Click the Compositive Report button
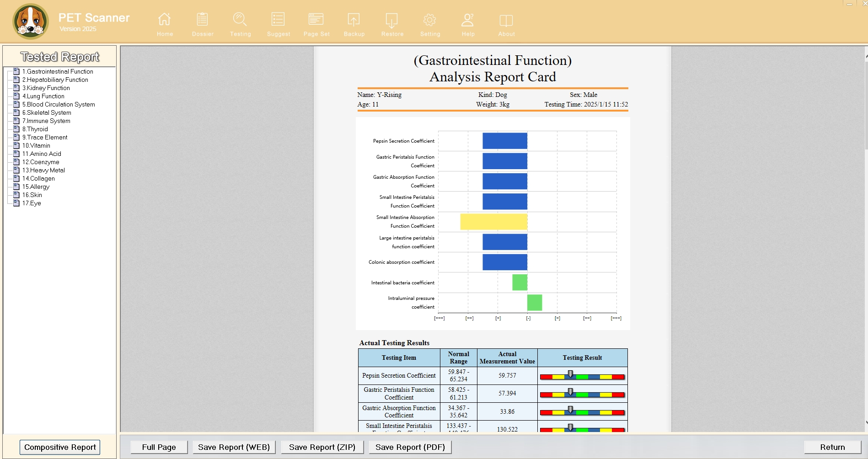Screen dimensions: 868x459 click(60, 447)
